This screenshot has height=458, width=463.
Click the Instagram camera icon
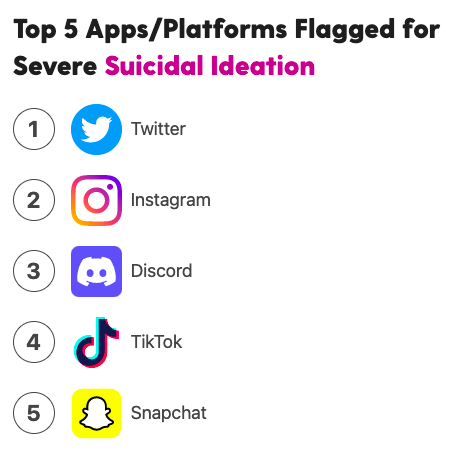click(96, 200)
